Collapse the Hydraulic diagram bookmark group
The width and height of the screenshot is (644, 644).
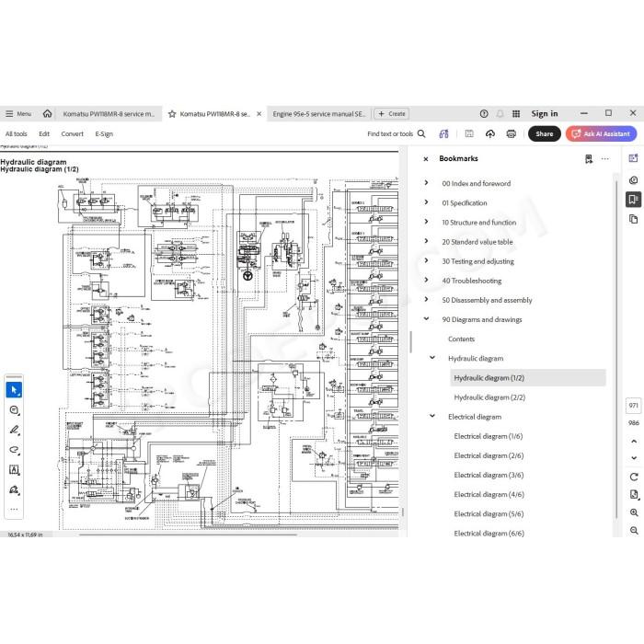(432, 358)
